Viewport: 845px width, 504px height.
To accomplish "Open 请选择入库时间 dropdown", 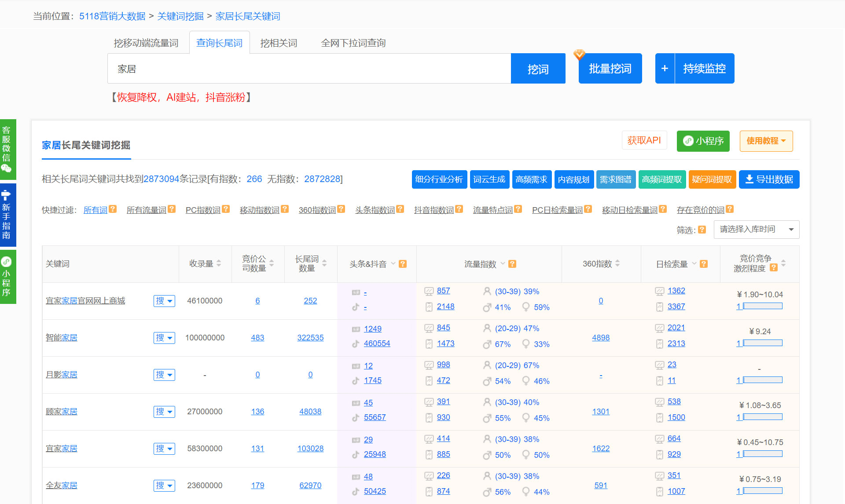I will 756,230.
